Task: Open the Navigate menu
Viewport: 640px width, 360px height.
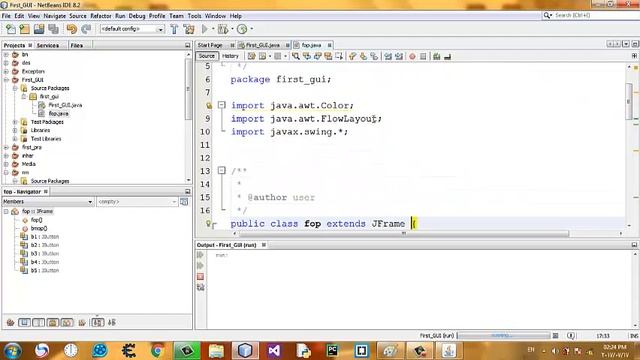Action: coord(55,16)
